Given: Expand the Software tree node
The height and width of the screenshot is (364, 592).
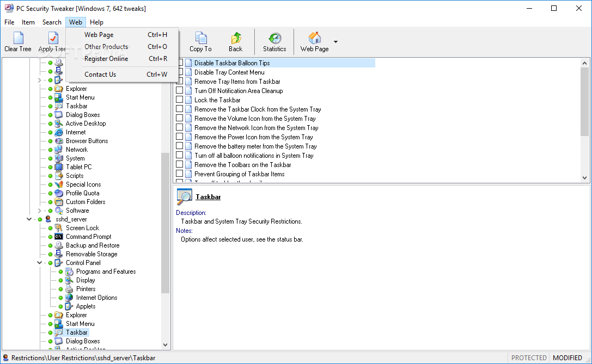Looking at the screenshot, I should pyautogui.click(x=39, y=211).
